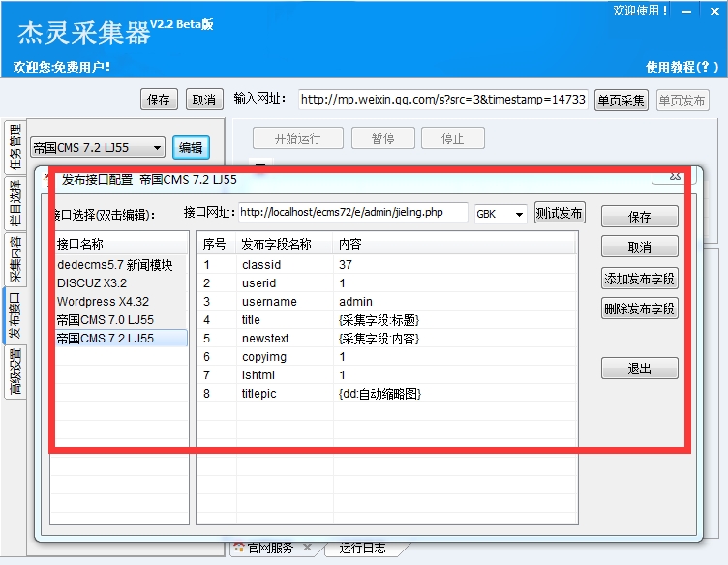
Task: Click the 序号 column header
Action: (217, 244)
